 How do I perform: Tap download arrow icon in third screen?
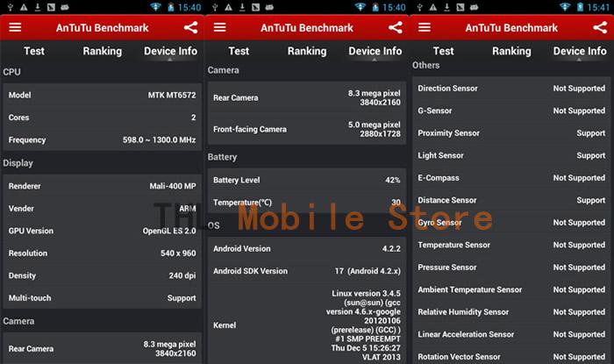click(x=446, y=7)
